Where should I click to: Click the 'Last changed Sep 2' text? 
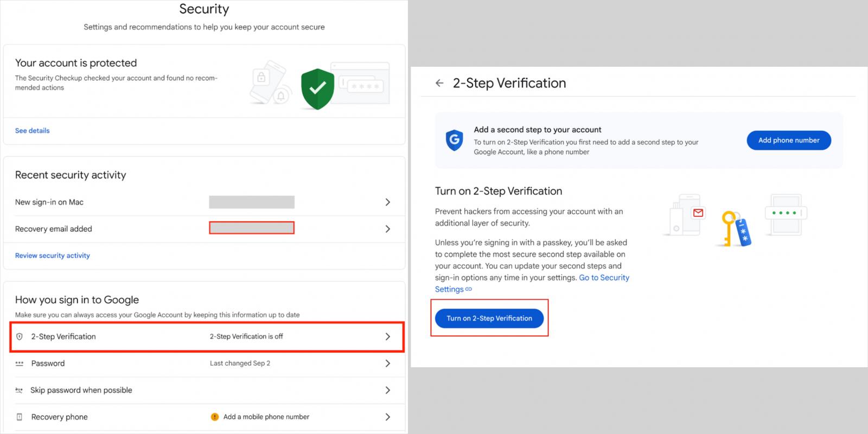(x=240, y=363)
